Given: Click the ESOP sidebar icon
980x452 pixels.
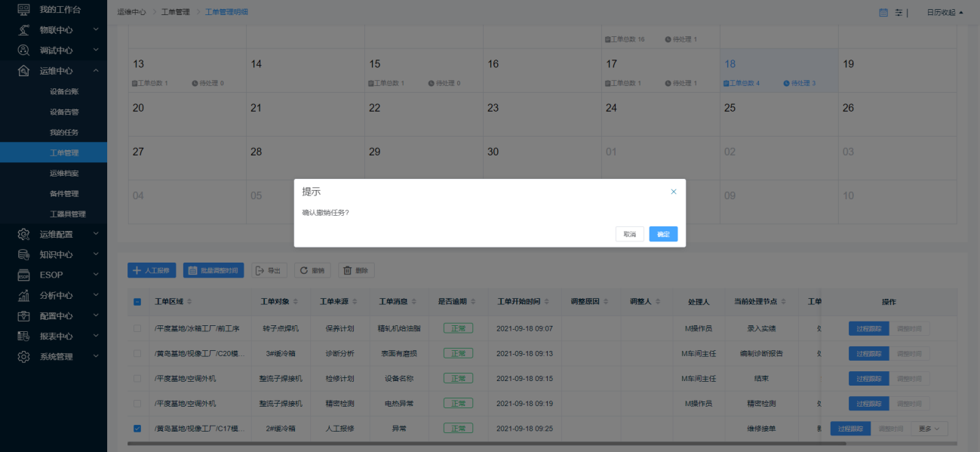Looking at the screenshot, I should pos(23,275).
